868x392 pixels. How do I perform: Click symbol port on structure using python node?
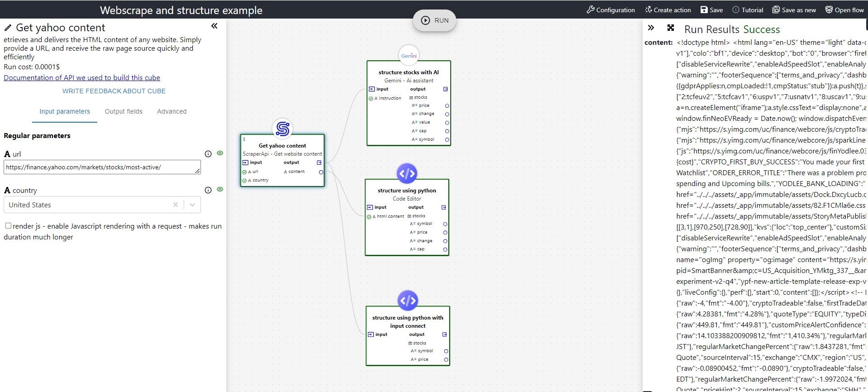[x=445, y=224]
